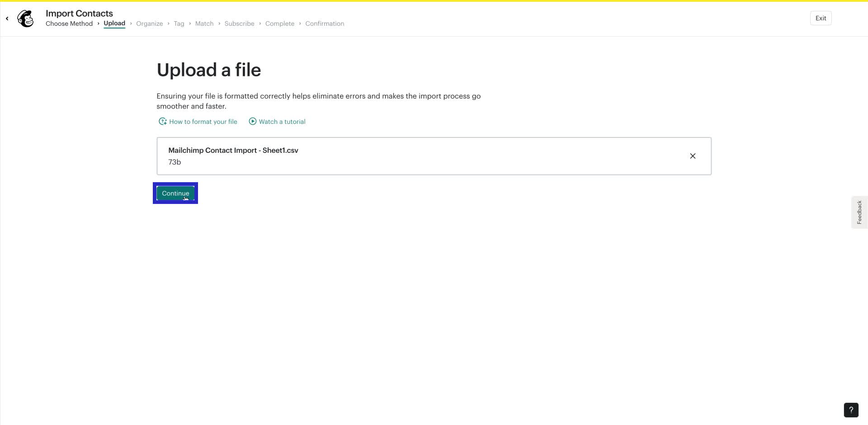Screen dimensions: 868x425
Task: Click the 'Import Contacts' heading
Action: [x=79, y=13]
